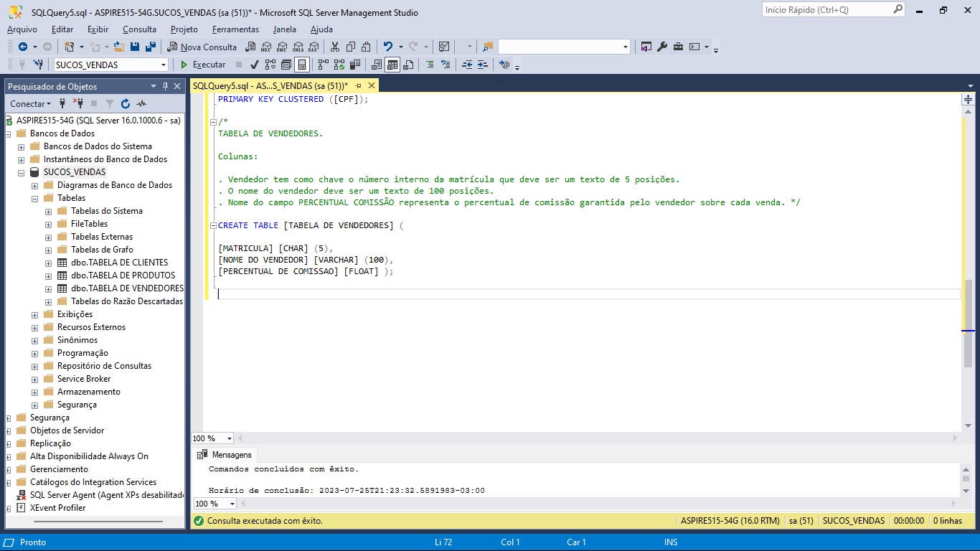Expand the Programação folder

pos(34,353)
